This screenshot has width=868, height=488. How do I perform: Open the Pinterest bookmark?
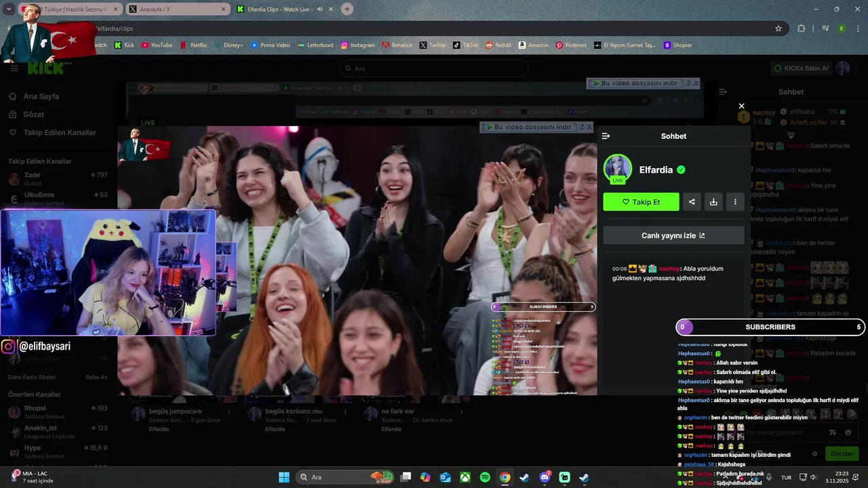(x=571, y=45)
